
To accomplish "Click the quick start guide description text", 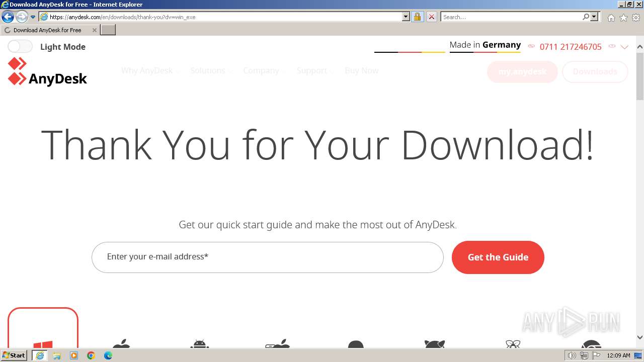I will [317, 225].
